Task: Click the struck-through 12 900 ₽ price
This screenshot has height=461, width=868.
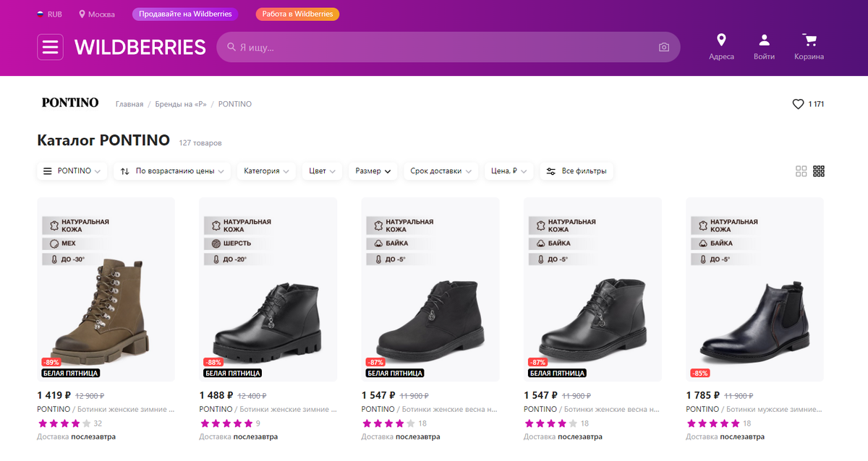Action: [90, 396]
